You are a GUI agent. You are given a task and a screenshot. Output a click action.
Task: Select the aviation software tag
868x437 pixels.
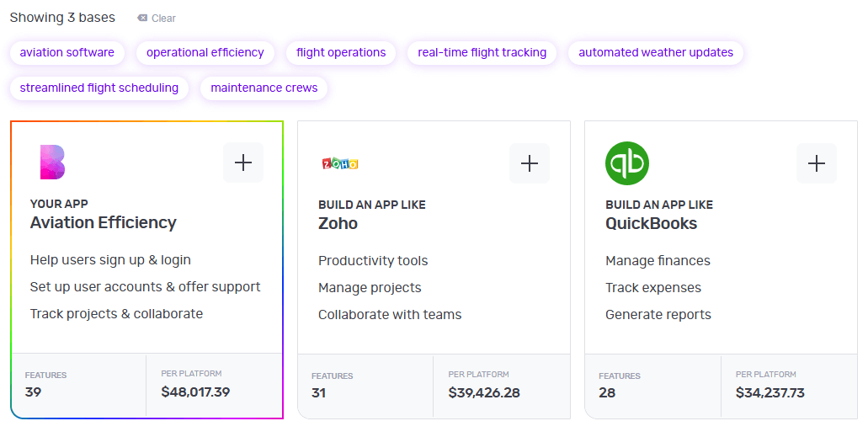coord(67,52)
